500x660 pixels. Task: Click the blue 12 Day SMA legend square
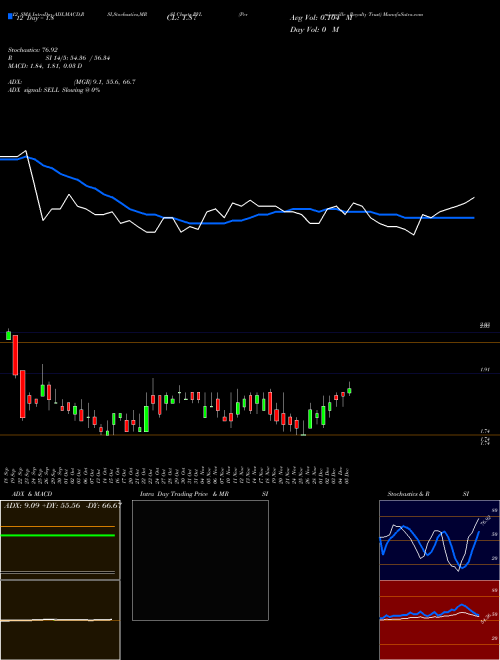pos(10,16)
